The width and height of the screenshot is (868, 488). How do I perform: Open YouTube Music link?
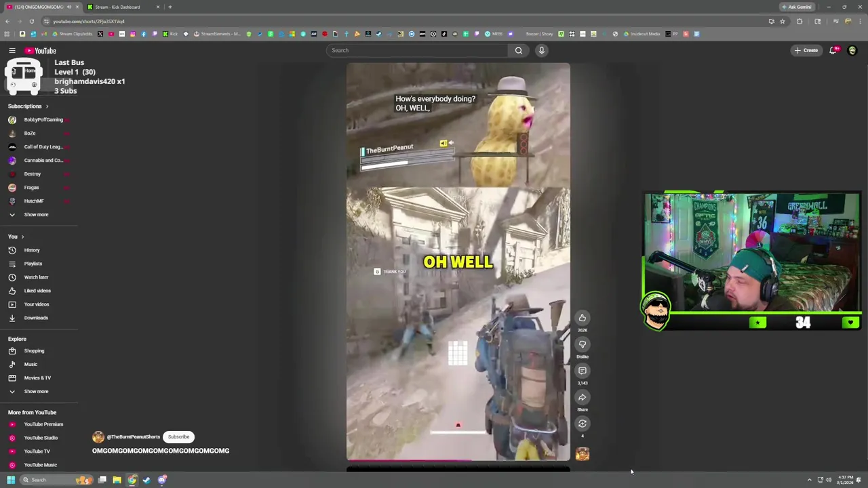click(x=40, y=465)
